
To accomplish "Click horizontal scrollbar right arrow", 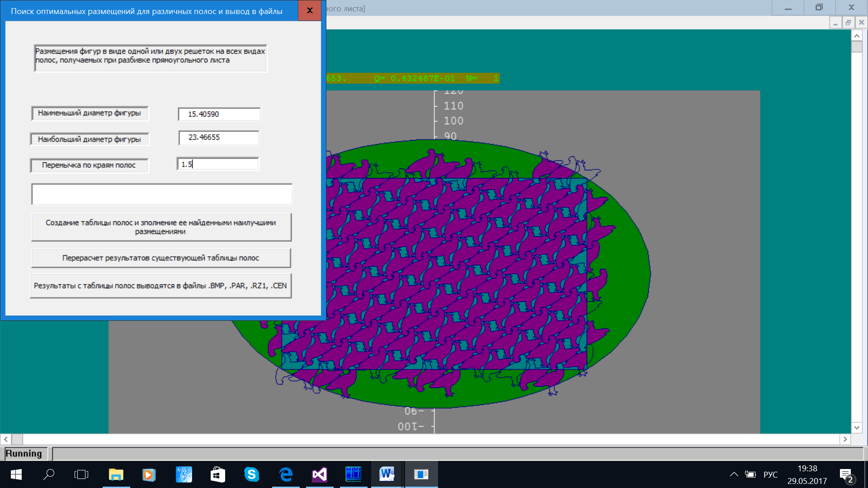I will (x=844, y=439).
